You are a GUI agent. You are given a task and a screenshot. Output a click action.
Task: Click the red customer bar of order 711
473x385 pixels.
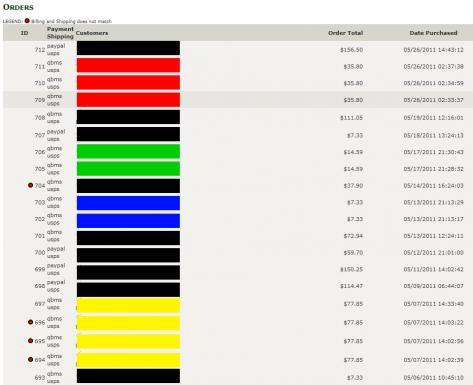coord(128,65)
